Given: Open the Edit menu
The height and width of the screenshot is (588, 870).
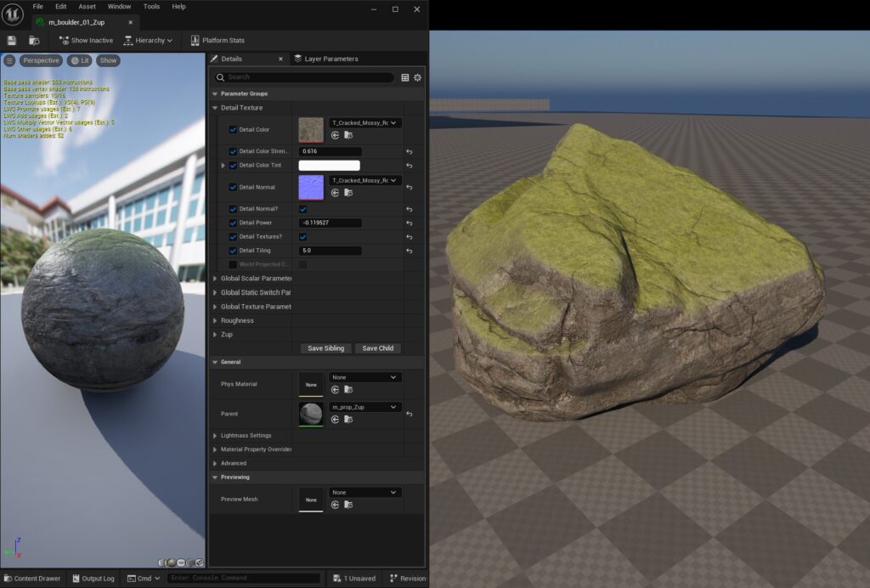Looking at the screenshot, I should 59,6.
